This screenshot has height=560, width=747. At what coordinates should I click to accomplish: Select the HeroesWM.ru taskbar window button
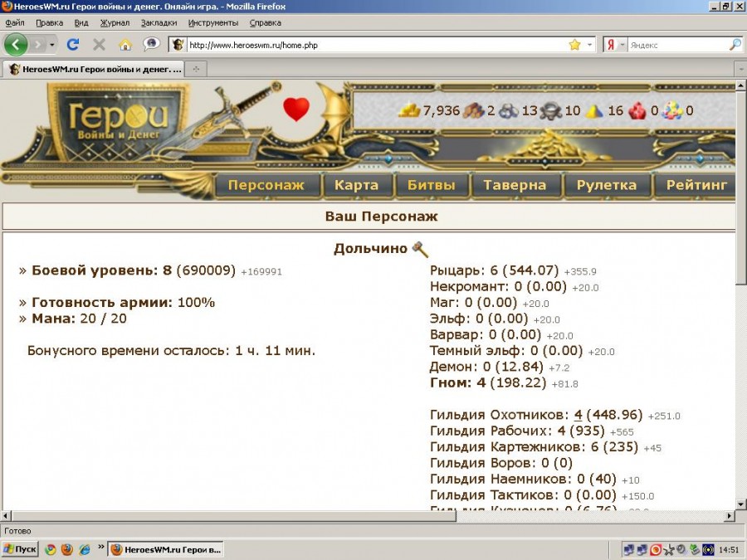click(x=165, y=549)
